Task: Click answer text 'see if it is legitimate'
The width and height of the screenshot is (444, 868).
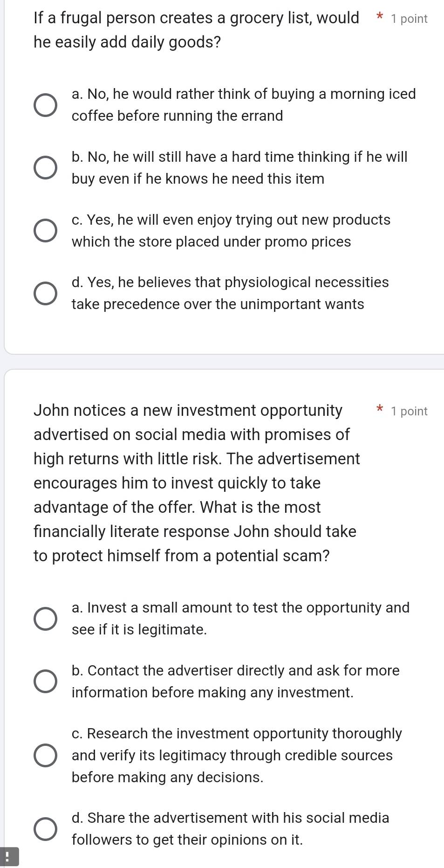Action: pos(139,629)
